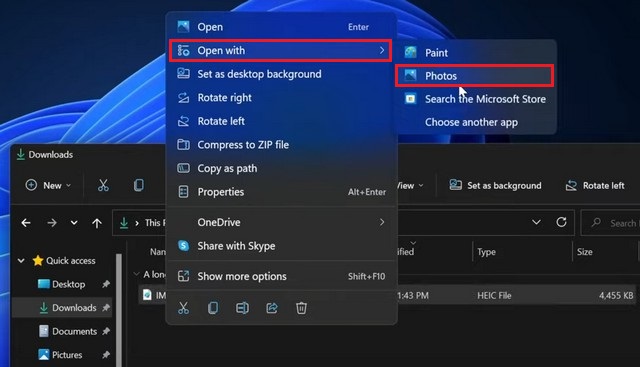The height and width of the screenshot is (367, 640).
Task: Click the 4,455 KB size cell
Action: 616,296
